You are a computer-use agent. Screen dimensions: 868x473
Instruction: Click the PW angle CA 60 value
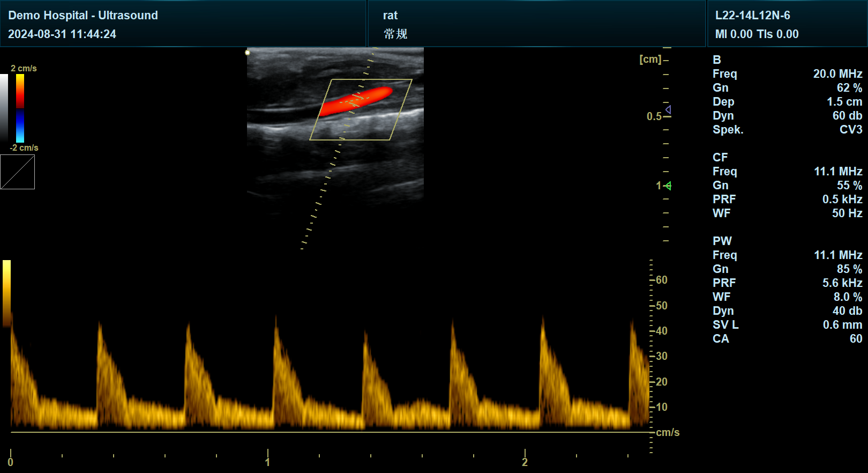(x=856, y=339)
